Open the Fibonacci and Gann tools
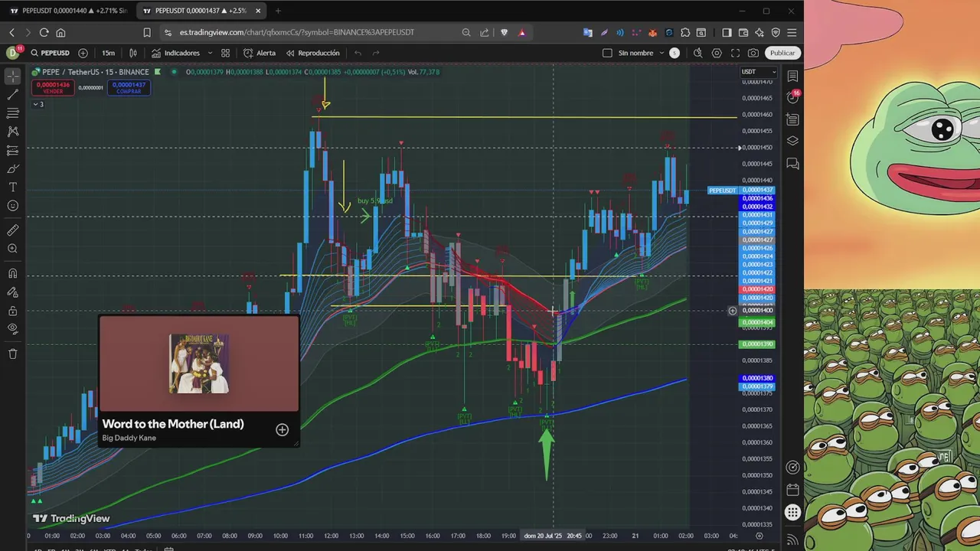This screenshot has height=551, width=980. click(x=13, y=113)
